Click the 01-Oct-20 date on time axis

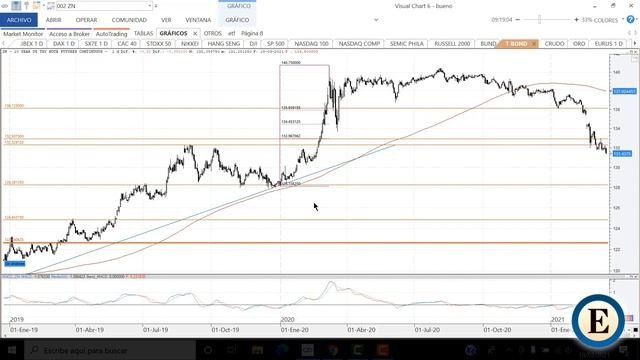click(497, 330)
